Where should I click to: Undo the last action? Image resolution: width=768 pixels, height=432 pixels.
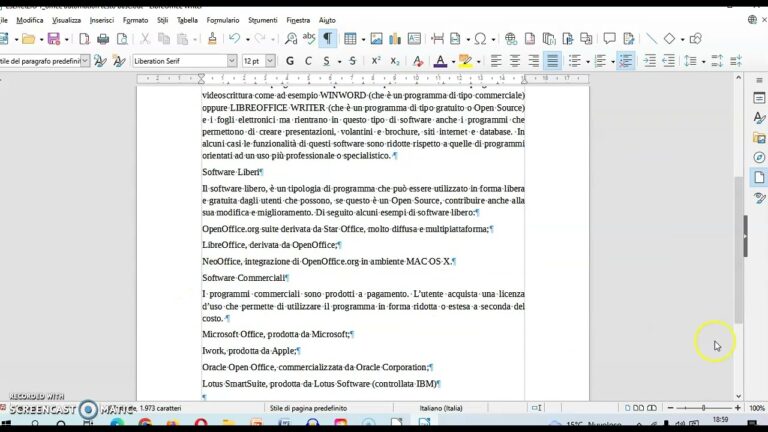tap(235, 39)
